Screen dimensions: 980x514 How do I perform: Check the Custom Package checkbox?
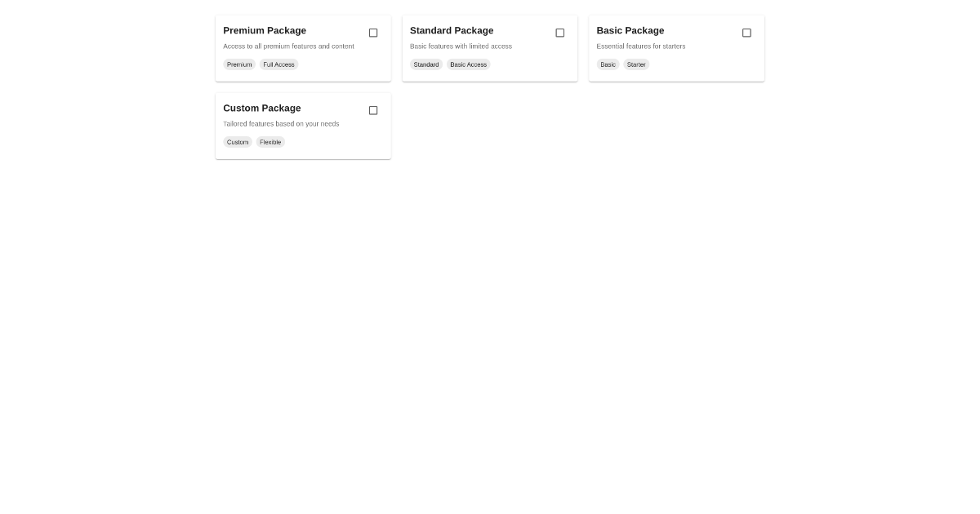373,110
